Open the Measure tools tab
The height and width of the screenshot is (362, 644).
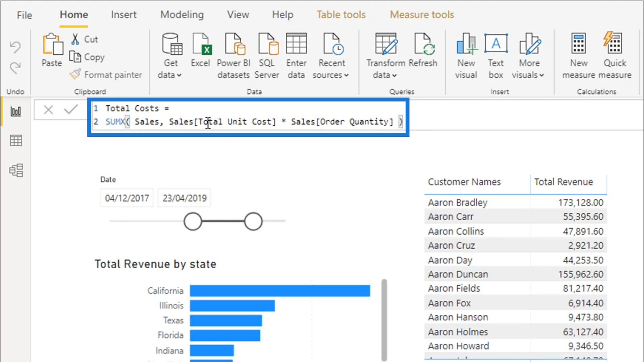tap(422, 15)
